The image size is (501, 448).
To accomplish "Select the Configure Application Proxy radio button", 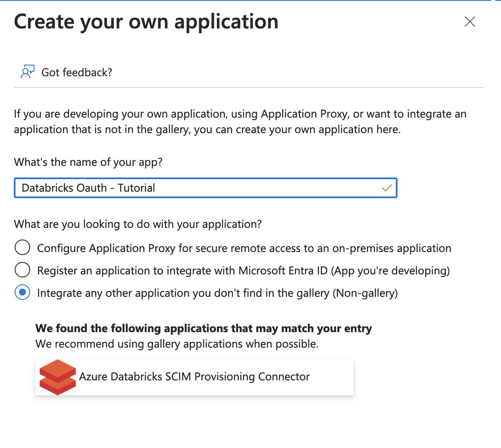I will pos(22,248).
